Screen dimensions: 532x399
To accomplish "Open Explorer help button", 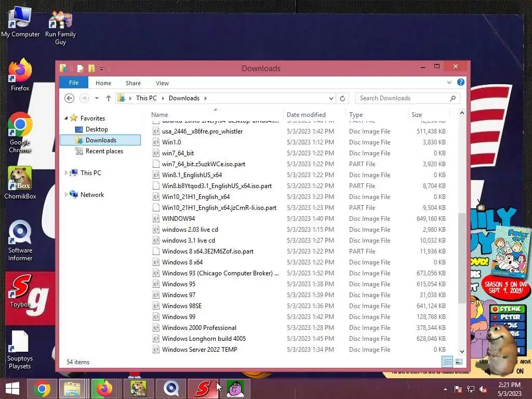I will 460,82.
